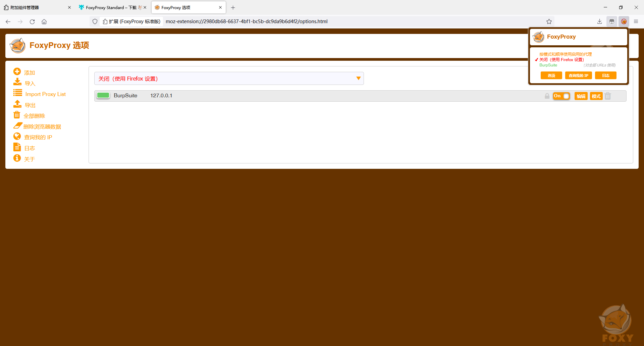Click the 删除浏览器数据 eraser icon
Viewport: 644px width, 346px height.
[18, 126]
